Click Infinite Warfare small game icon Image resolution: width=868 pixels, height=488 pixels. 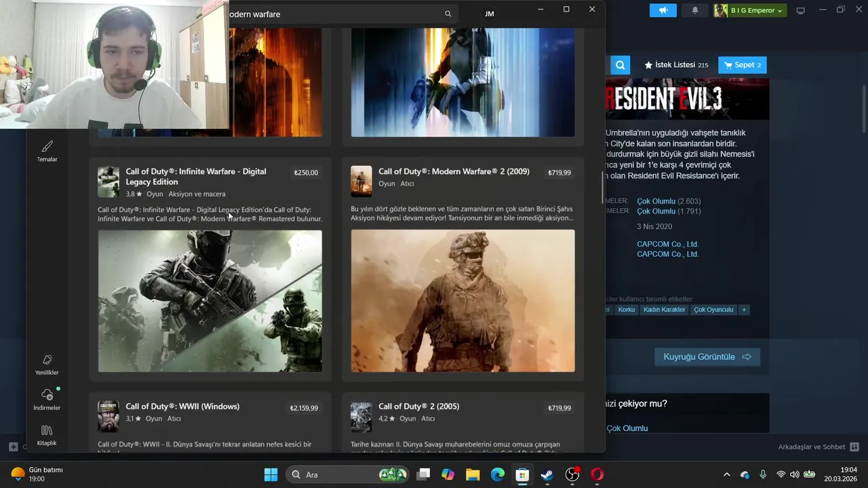108,182
